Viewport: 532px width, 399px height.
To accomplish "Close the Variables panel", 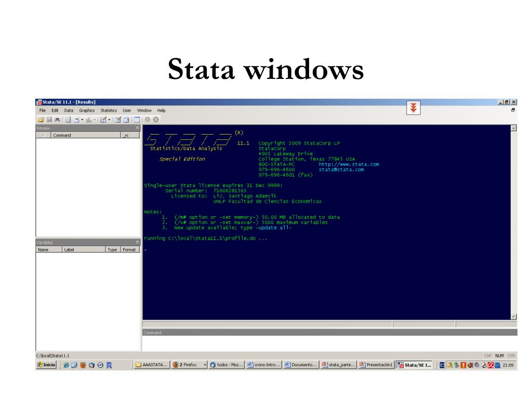I will coord(137,242).
